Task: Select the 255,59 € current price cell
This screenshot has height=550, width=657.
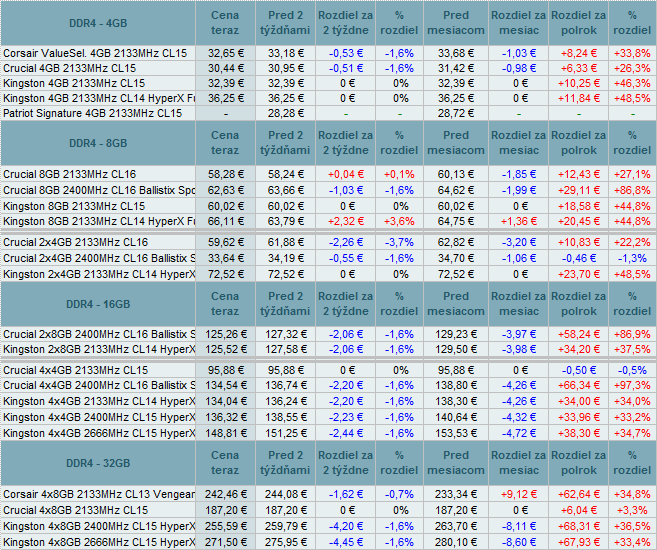Action: pyautogui.click(x=225, y=526)
